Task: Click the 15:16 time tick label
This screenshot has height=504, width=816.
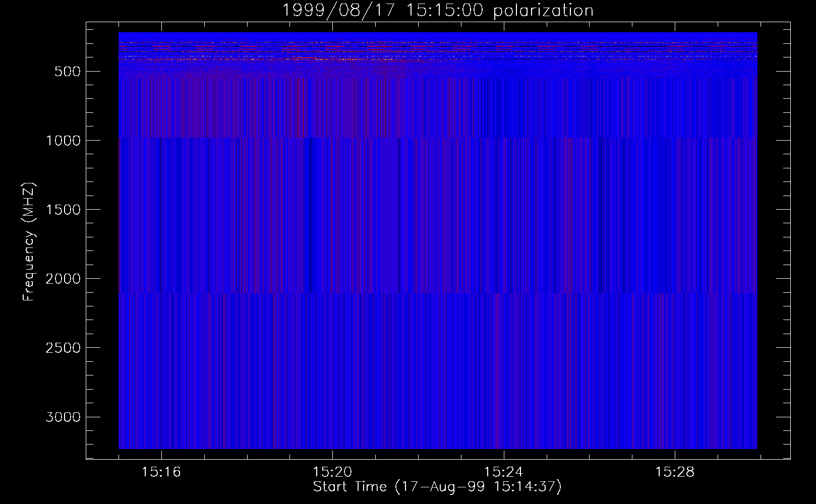Action: point(161,472)
